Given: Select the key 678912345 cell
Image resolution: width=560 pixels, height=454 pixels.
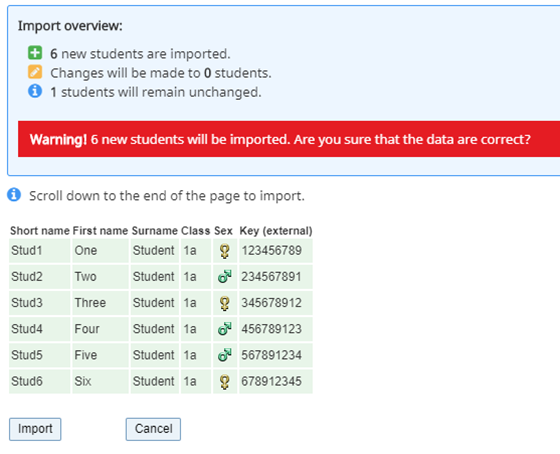Looking at the screenshot, I should coord(276,381).
